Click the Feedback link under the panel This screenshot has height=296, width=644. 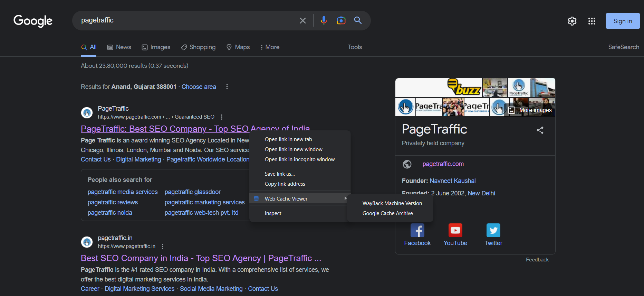pyautogui.click(x=537, y=260)
